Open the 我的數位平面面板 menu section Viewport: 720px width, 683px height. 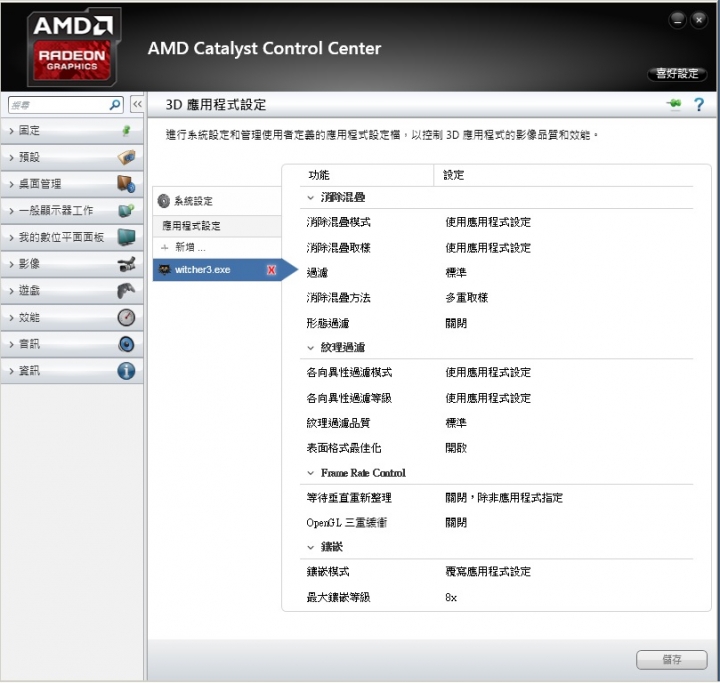72,237
